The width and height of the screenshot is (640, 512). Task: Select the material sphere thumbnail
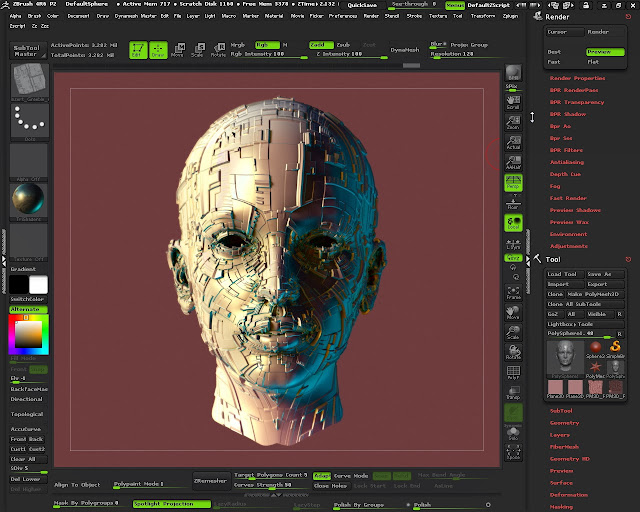[x=29, y=198]
